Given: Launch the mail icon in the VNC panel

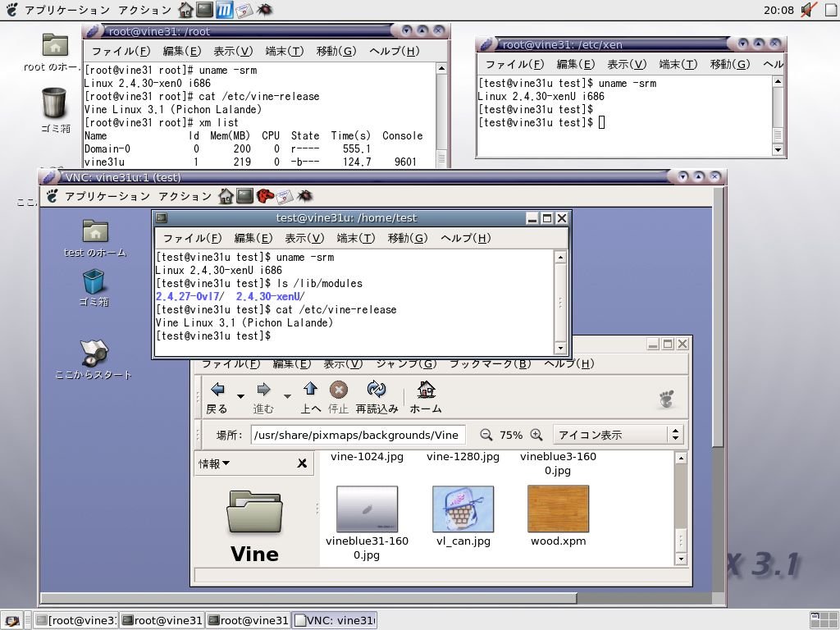Looking at the screenshot, I should point(284,197).
